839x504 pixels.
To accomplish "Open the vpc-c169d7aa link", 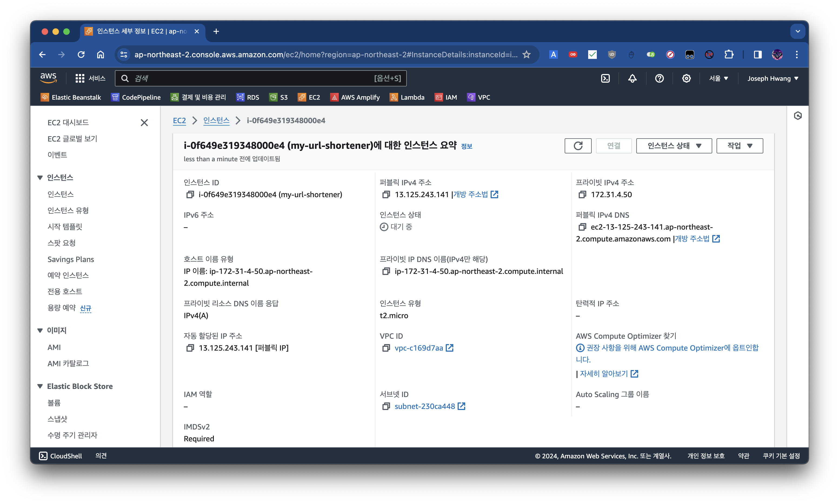I will click(x=423, y=348).
